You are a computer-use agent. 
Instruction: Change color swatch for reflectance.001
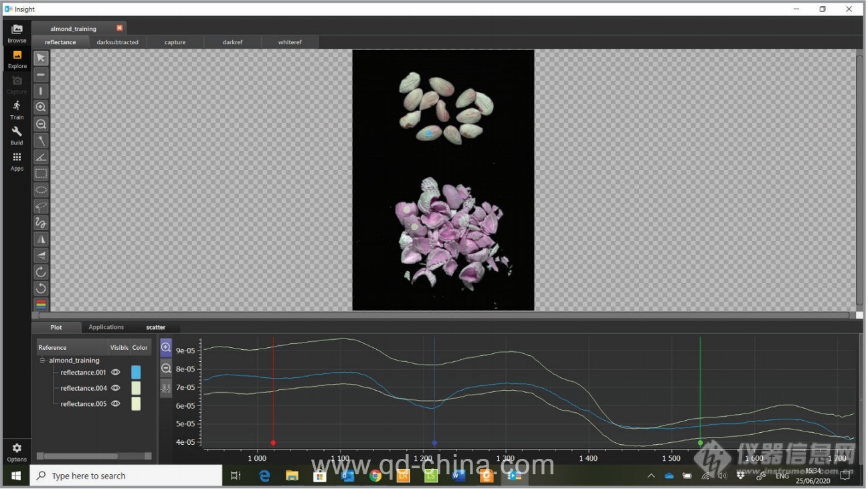(x=136, y=373)
